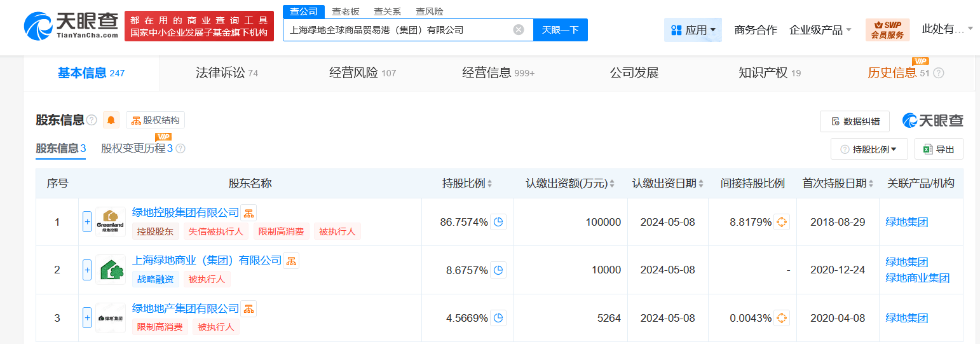Show pie chart for 86.7574% holding

point(499,222)
